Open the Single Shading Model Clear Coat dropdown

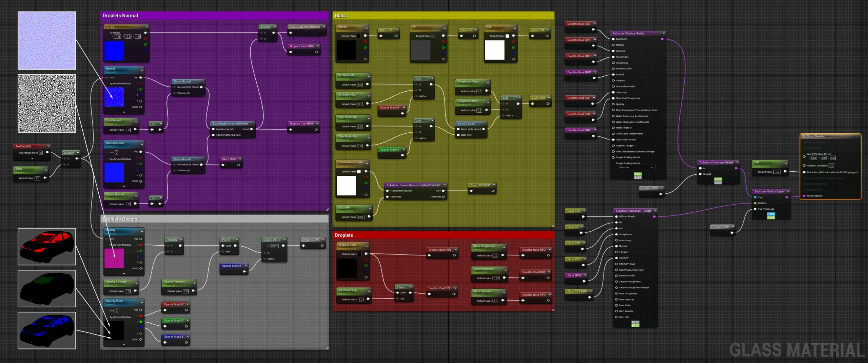[x=635, y=168]
